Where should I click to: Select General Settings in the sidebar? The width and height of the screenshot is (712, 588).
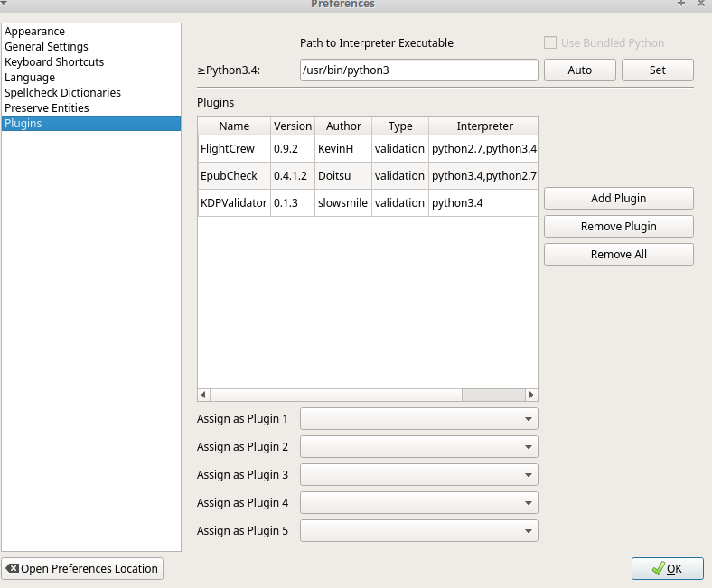[x=91, y=47]
